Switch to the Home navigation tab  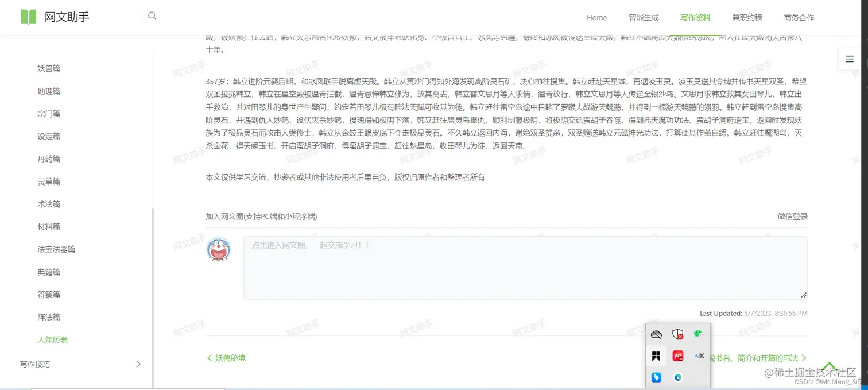pos(596,17)
